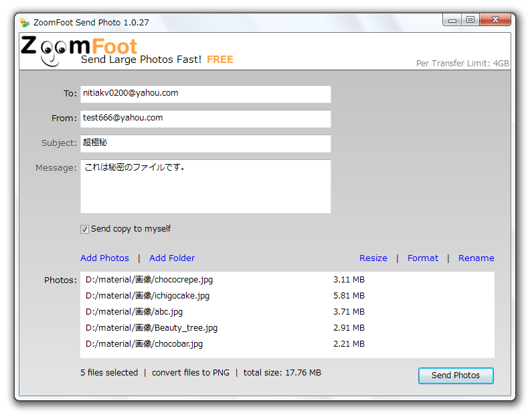Open the Add Folder link
Viewport: 532px width, 417px height.
tap(172, 258)
